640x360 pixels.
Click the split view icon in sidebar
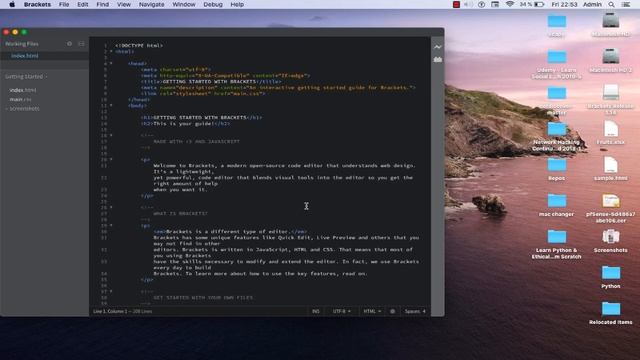(x=81, y=44)
